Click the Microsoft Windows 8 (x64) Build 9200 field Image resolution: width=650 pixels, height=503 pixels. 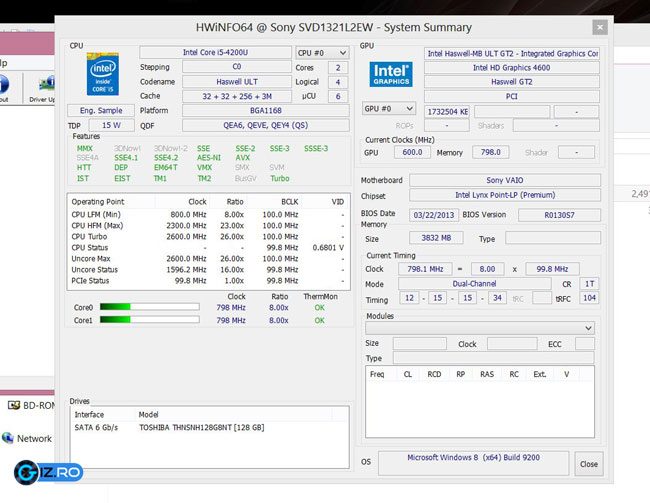[x=473, y=463]
